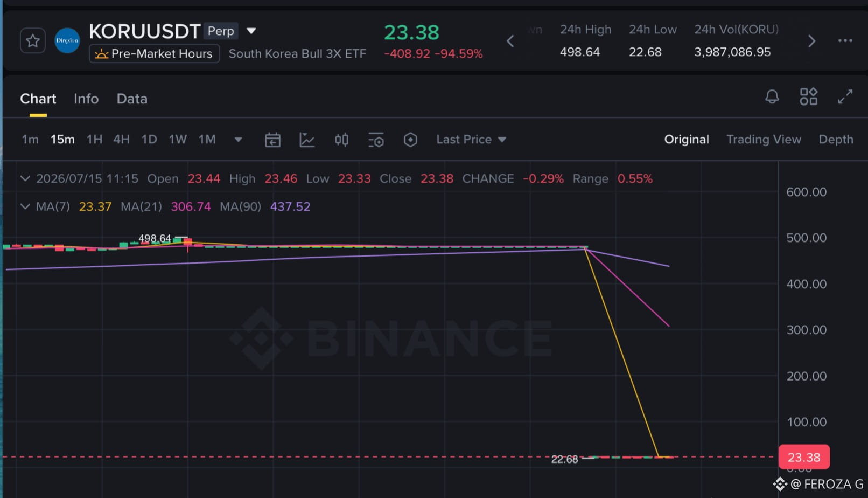This screenshot has height=498, width=868.
Task: Switch to the Info tab
Action: click(x=86, y=99)
